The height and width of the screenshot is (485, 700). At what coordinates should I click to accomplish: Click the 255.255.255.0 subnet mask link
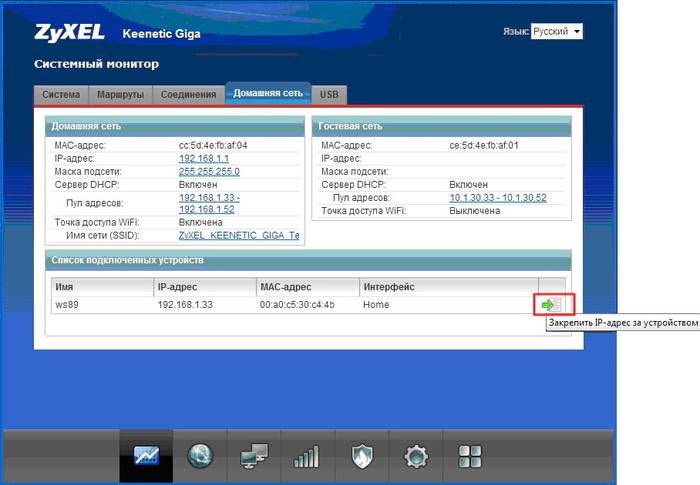coord(209,172)
